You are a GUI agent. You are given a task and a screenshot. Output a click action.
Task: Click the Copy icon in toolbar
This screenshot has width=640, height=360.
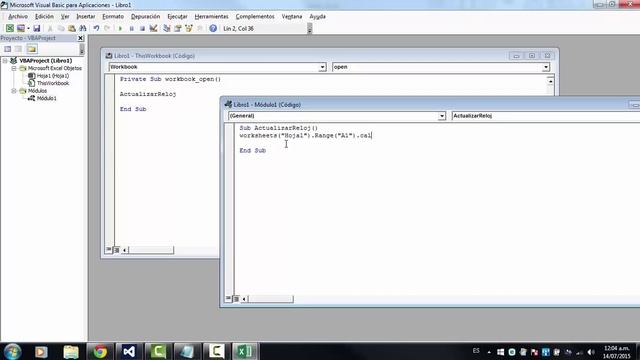(x=61, y=28)
